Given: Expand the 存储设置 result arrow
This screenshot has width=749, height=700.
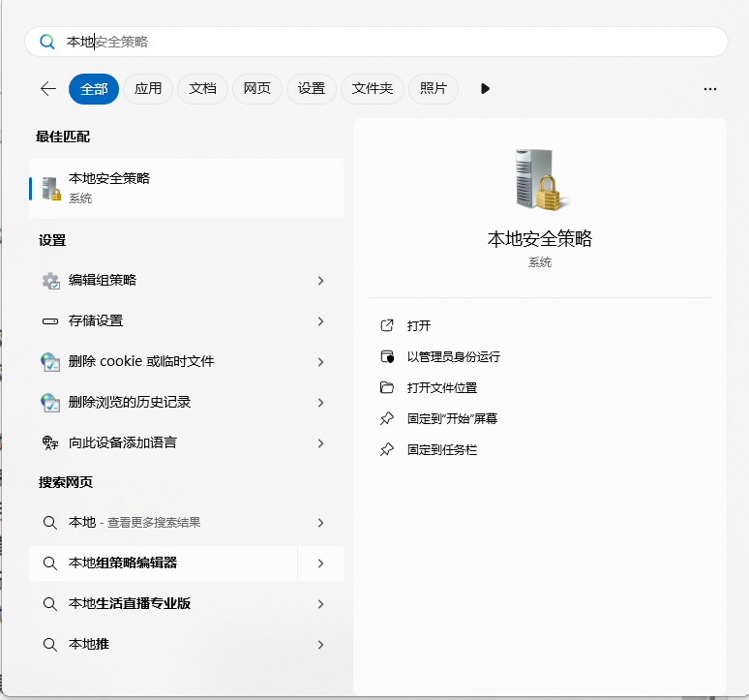Looking at the screenshot, I should pyautogui.click(x=320, y=321).
